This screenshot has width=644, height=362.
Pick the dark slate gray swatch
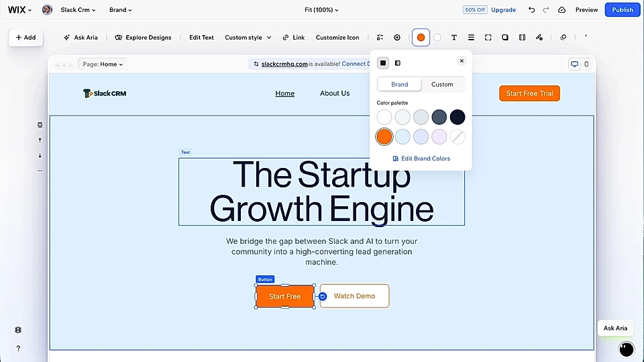point(439,118)
